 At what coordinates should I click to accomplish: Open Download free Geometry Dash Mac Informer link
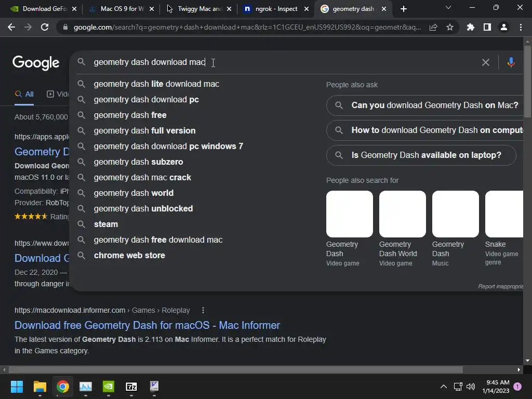click(x=147, y=325)
